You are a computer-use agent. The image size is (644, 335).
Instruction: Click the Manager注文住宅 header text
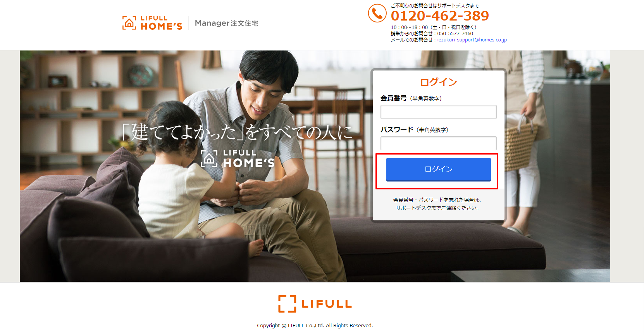pyautogui.click(x=227, y=23)
